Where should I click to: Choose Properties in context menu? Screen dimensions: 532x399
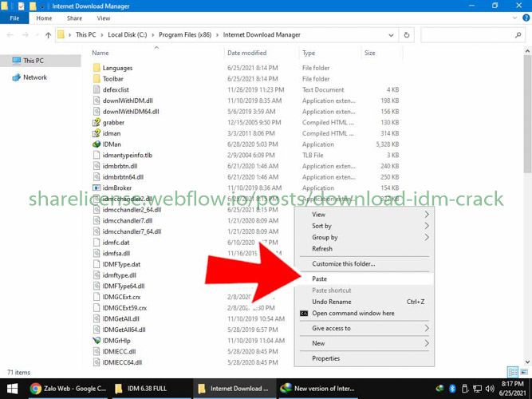point(364,358)
